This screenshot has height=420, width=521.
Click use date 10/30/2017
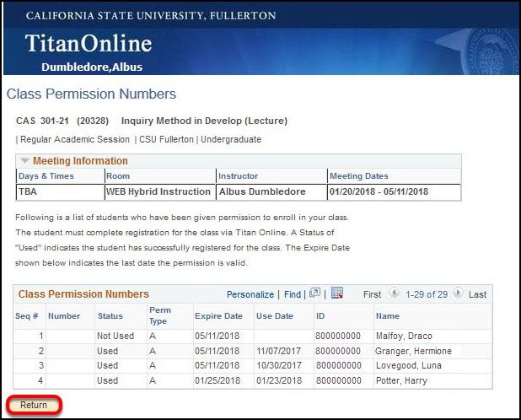[279, 365]
